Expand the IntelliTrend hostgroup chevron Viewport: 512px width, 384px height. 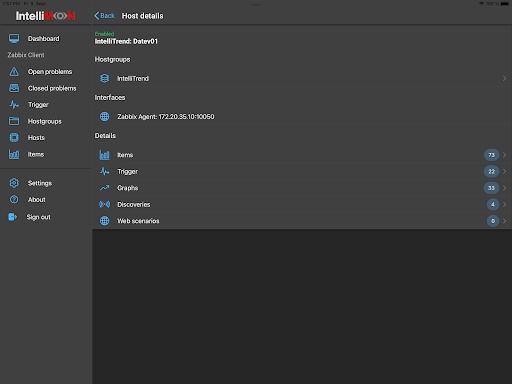click(504, 78)
